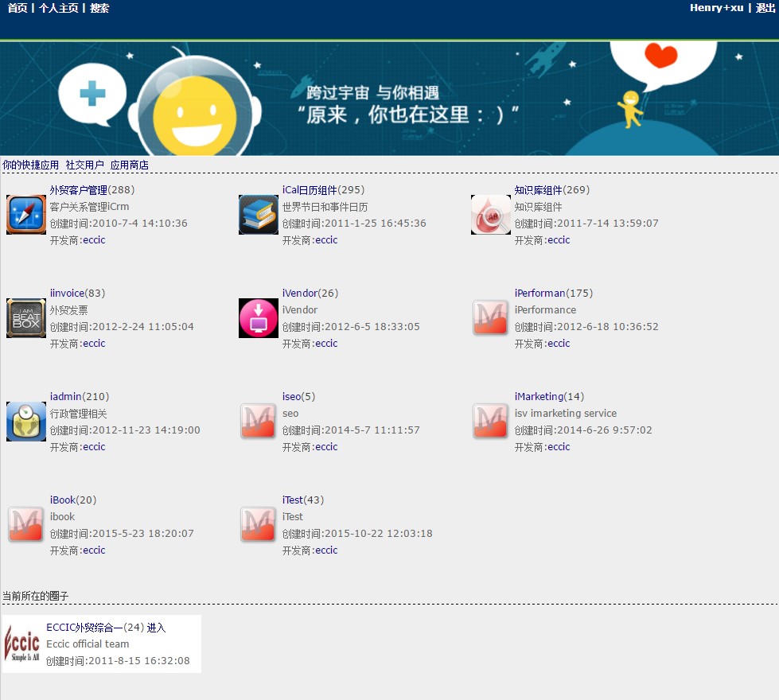The width and height of the screenshot is (779, 700).
Task: Open the iPerforman app icon
Action: tap(491, 318)
